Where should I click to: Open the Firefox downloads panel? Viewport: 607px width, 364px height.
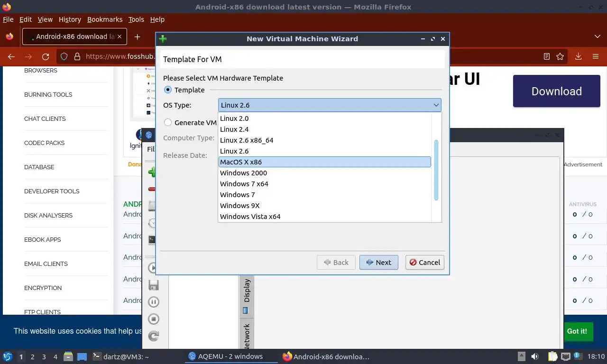click(578, 56)
